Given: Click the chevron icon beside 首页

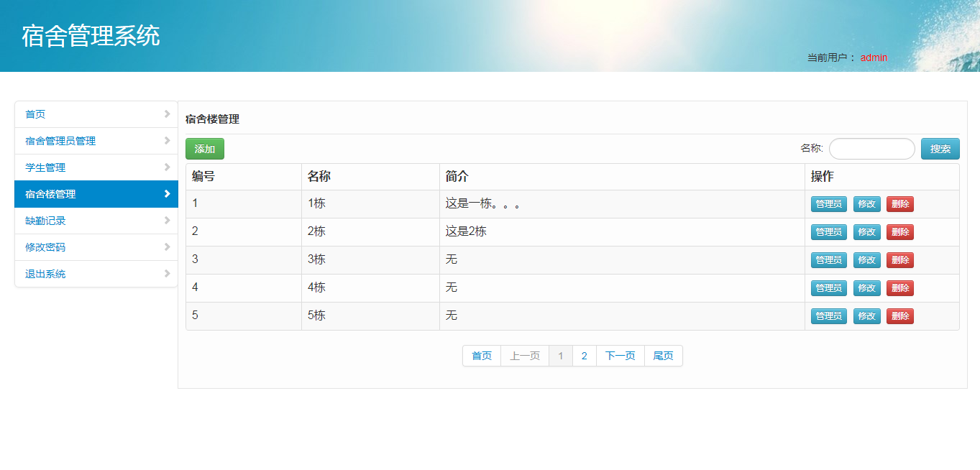Looking at the screenshot, I should (167, 114).
